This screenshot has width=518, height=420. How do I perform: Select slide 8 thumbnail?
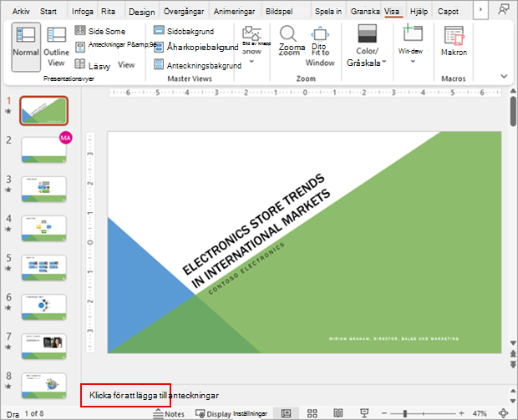click(44, 386)
